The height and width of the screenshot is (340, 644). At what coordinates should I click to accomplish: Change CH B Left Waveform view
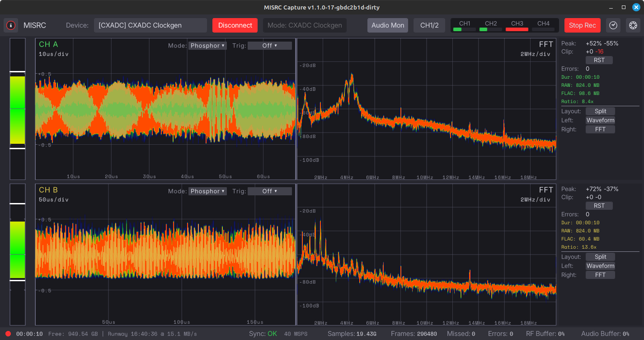coord(601,266)
